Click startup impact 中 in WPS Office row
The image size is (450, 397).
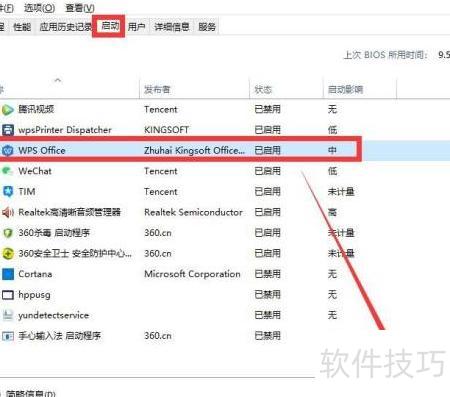332,150
